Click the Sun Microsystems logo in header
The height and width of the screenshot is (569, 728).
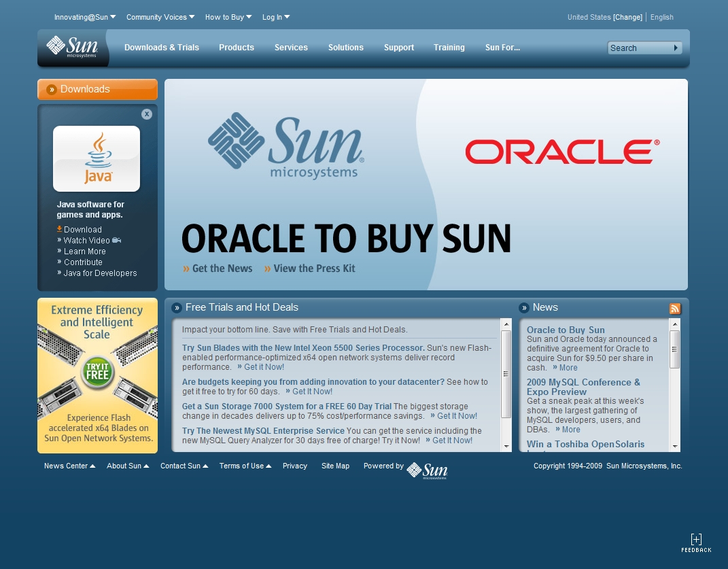point(72,47)
